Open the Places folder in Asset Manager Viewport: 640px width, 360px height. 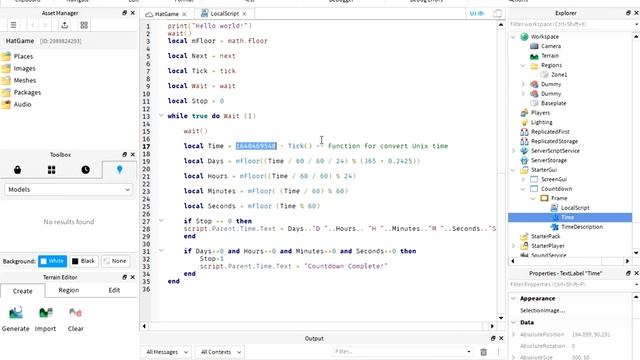[17, 56]
